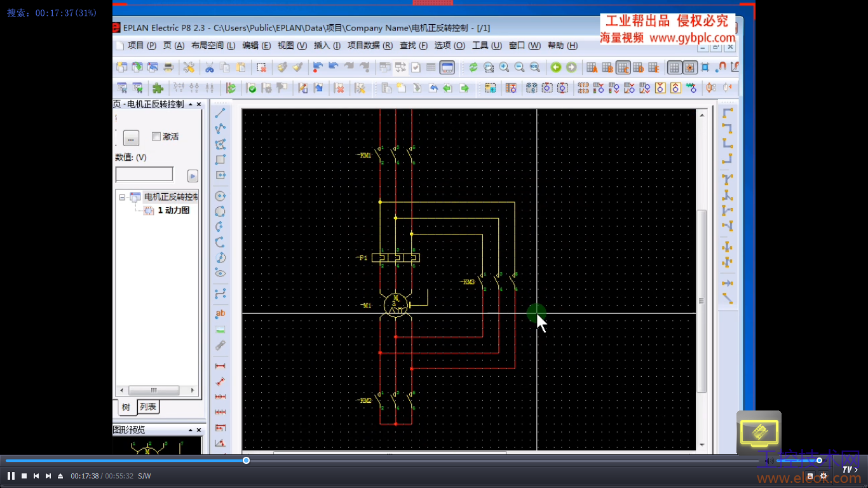
Task: Select the Spline curve tool
Action: click(220, 294)
